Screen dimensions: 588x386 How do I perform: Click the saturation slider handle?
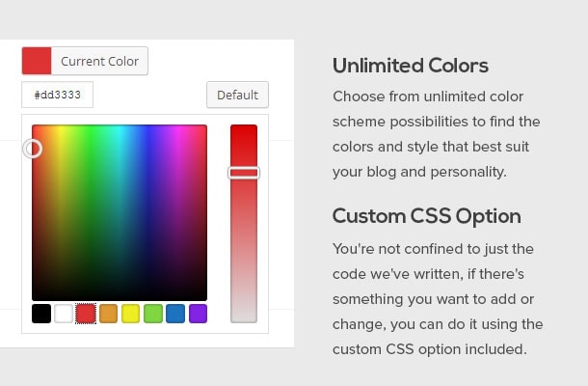point(244,173)
